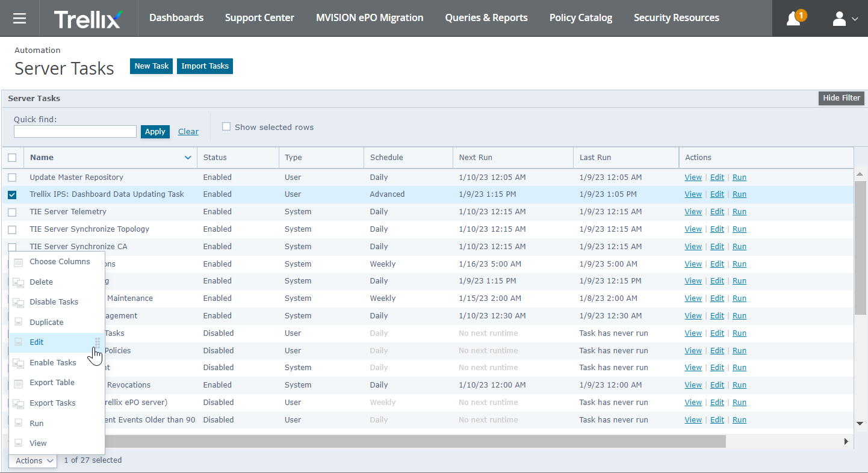
Task: Click View link for Update Master Repository
Action: point(693,178)
